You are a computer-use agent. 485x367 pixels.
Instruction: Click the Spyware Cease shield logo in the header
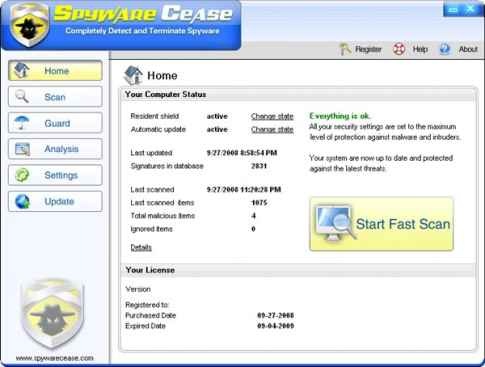pos(29,24)
